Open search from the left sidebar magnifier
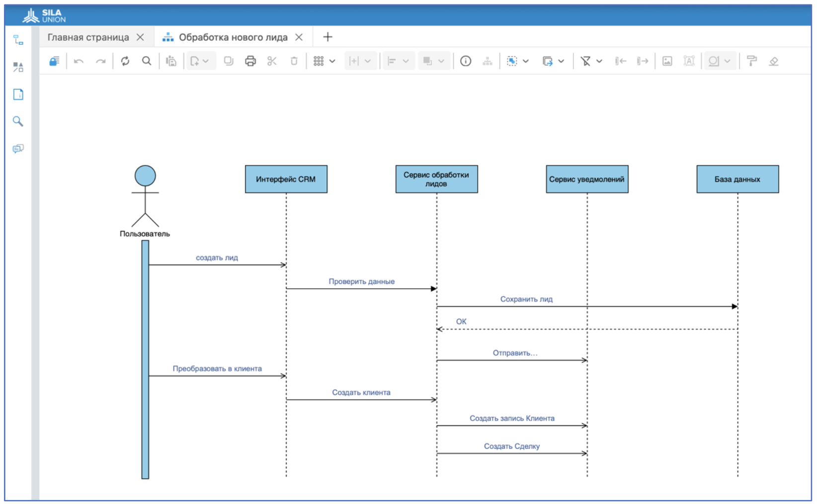Viewport: 817px width, 504px height. pyautogui.click(x=18, y=121)
